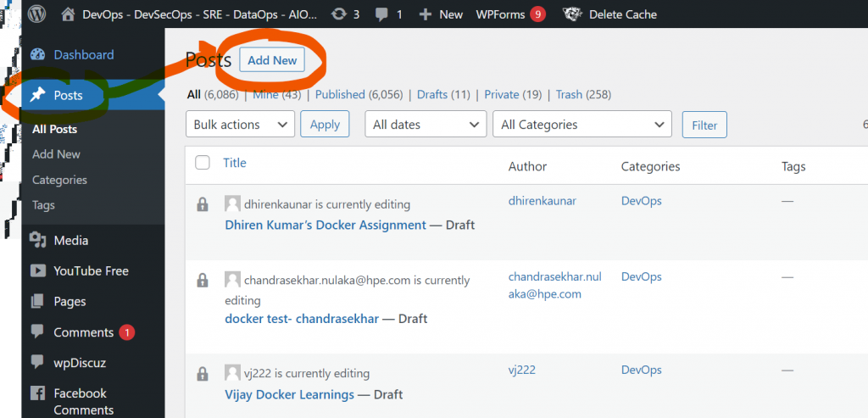868x418 pixels.
Task: Click the Dashboard gauge icon in sidebar
Action: tap(37, 55)
